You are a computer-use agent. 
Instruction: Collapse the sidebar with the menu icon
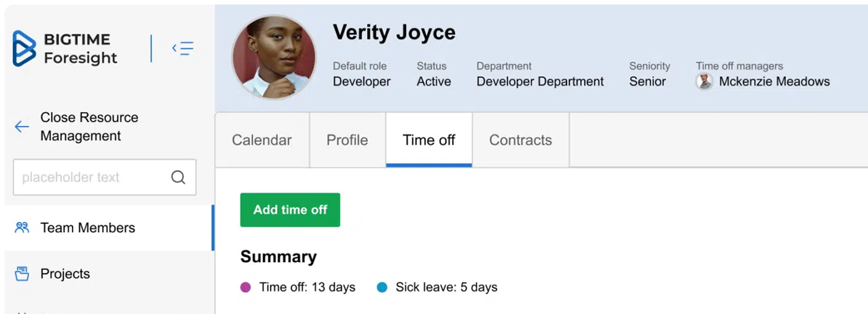[x=183, y=48]
